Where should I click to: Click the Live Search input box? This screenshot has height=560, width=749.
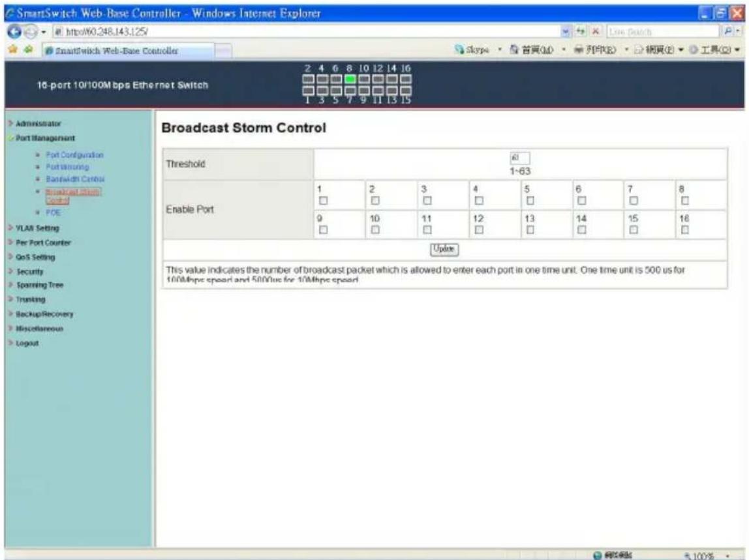coord(663,31)
